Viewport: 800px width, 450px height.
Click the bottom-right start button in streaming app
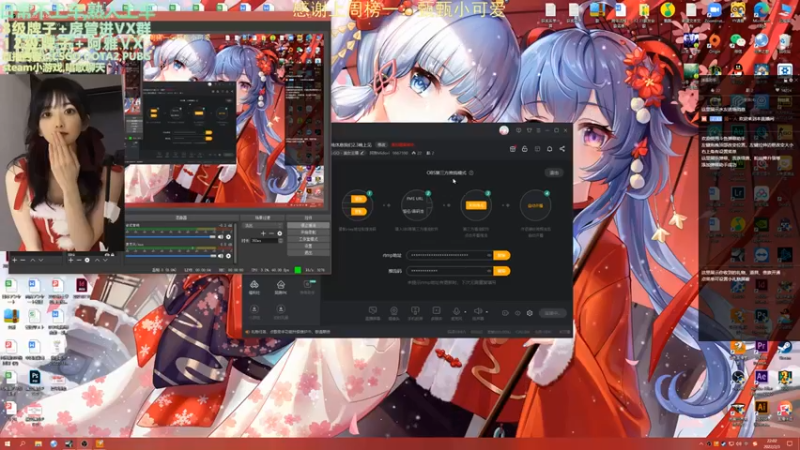[553, 313]
